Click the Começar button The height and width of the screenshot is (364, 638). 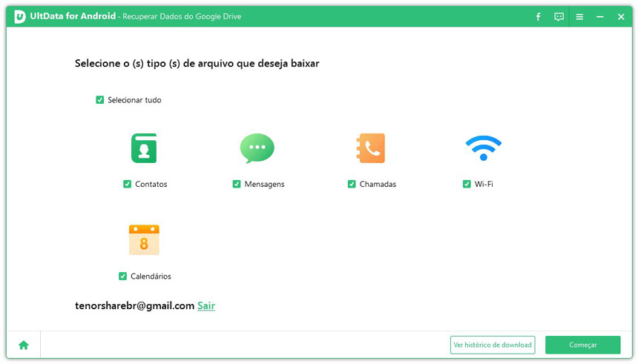(582, 345)
